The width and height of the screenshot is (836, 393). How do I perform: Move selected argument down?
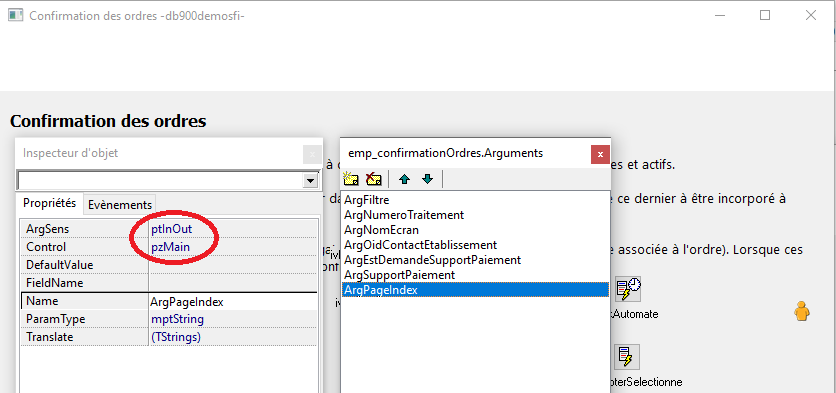(428, 179)
